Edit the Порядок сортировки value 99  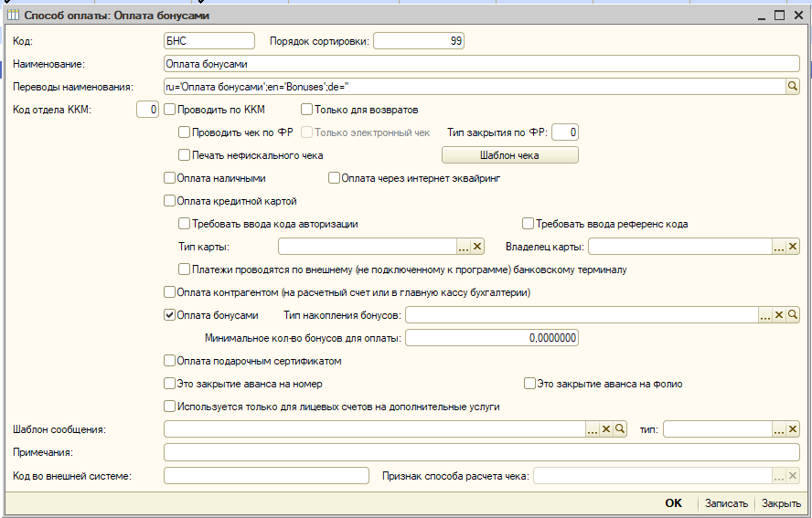pyautogui.click(x=419, y=41)
